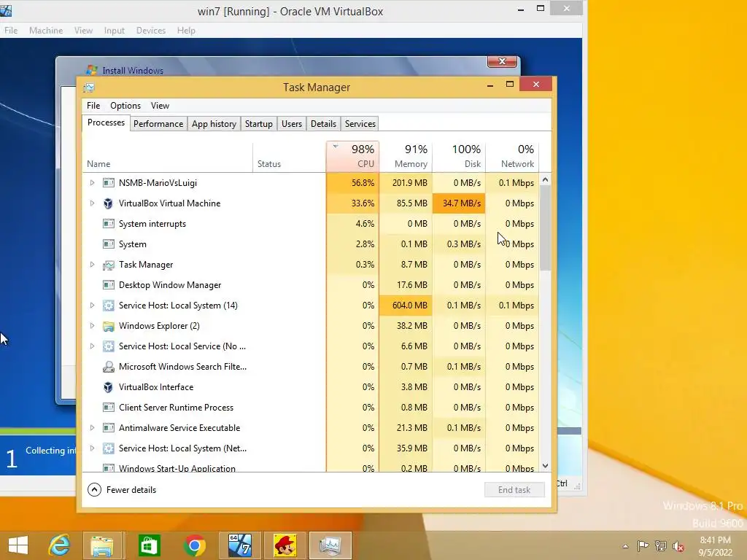Open File Explorer from the taskbar

[x=102, y=545]
